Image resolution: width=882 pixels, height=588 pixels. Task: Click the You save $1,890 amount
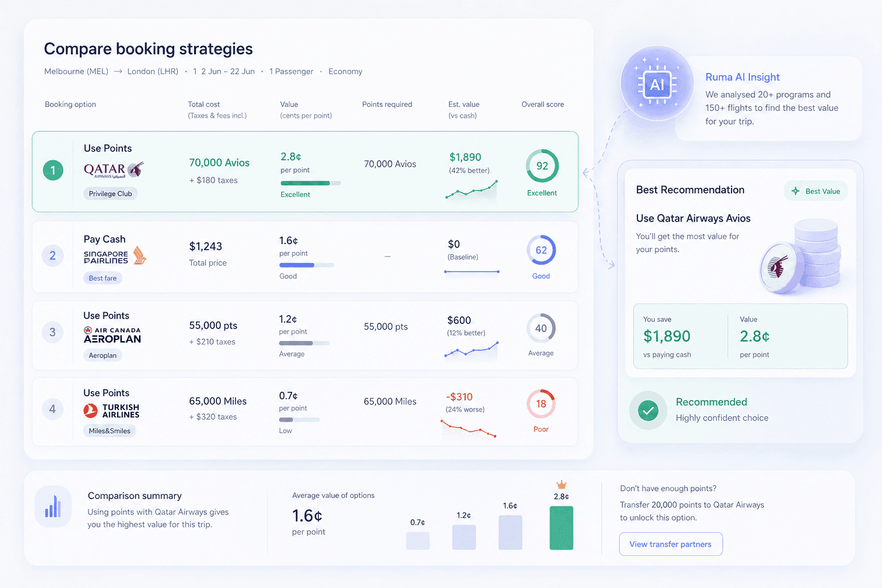tap(667, 336)
